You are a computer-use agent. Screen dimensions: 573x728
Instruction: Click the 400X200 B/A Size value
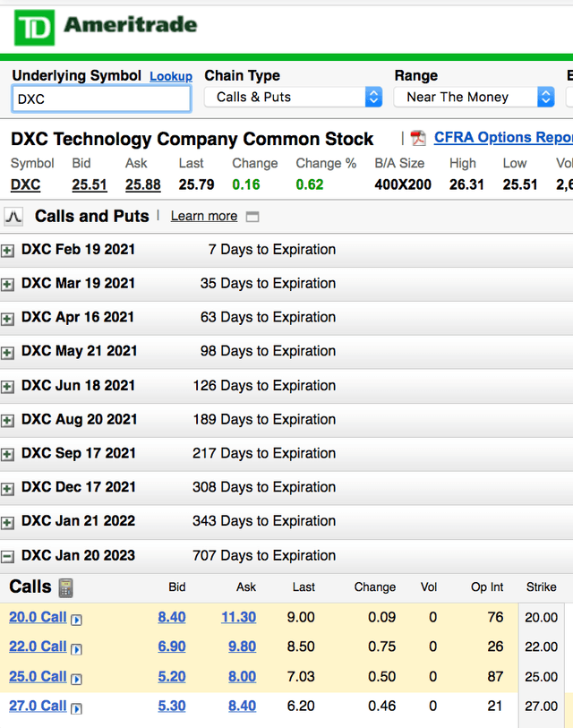[x=403, y=184]
